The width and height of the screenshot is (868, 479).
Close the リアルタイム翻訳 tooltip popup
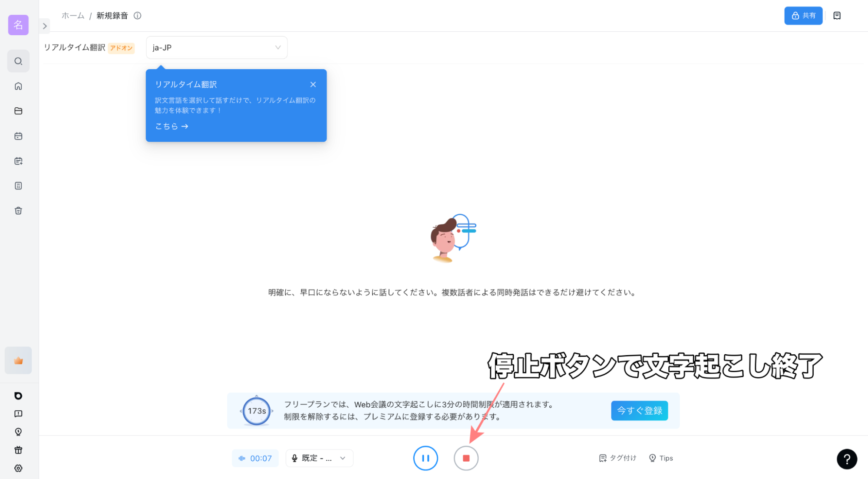[313, 84]
